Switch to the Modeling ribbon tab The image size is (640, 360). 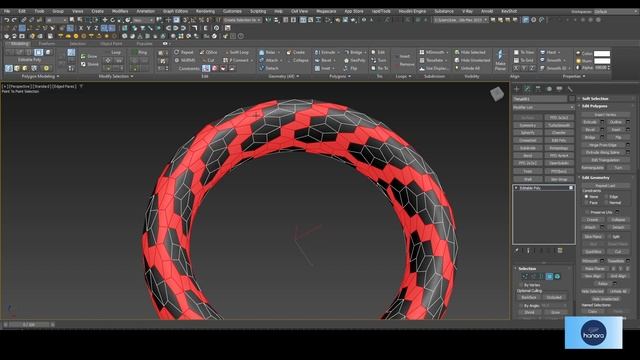[20, 44]
